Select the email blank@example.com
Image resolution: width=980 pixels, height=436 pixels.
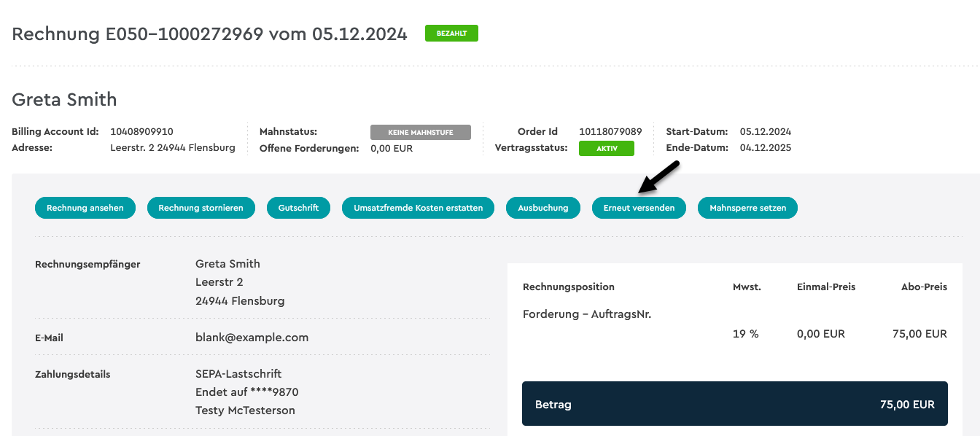click(x=252, y=338)
